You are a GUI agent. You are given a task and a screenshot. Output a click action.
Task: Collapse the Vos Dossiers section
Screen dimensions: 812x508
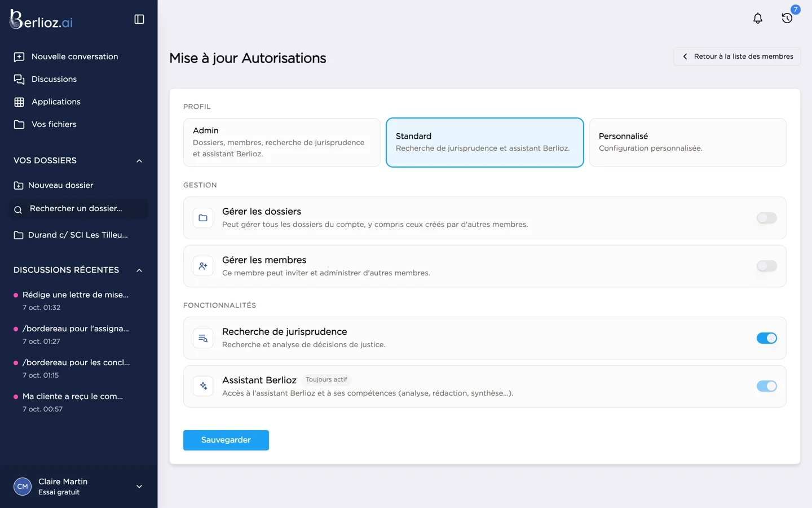point(139,161)
